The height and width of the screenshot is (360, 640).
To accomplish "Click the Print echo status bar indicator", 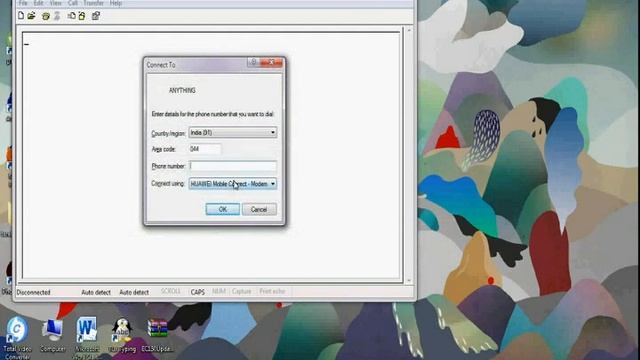I will pos(272,291).
